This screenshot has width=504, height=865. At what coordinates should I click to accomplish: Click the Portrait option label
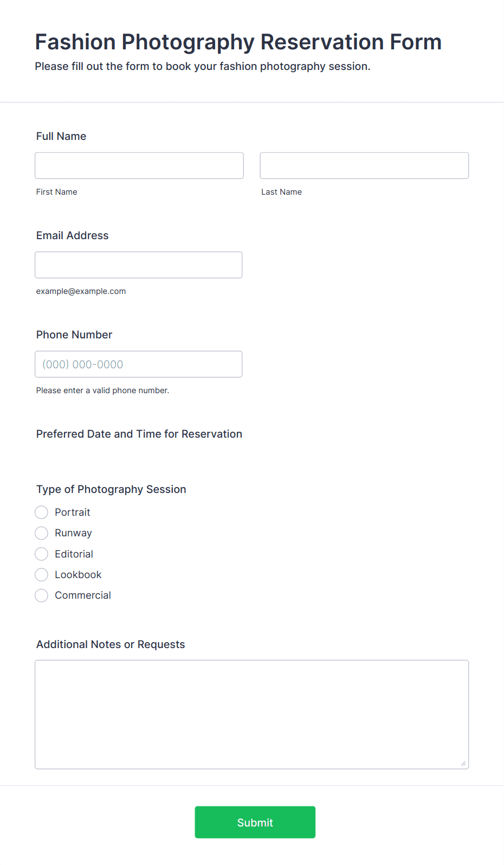click(x=73, y=512)
